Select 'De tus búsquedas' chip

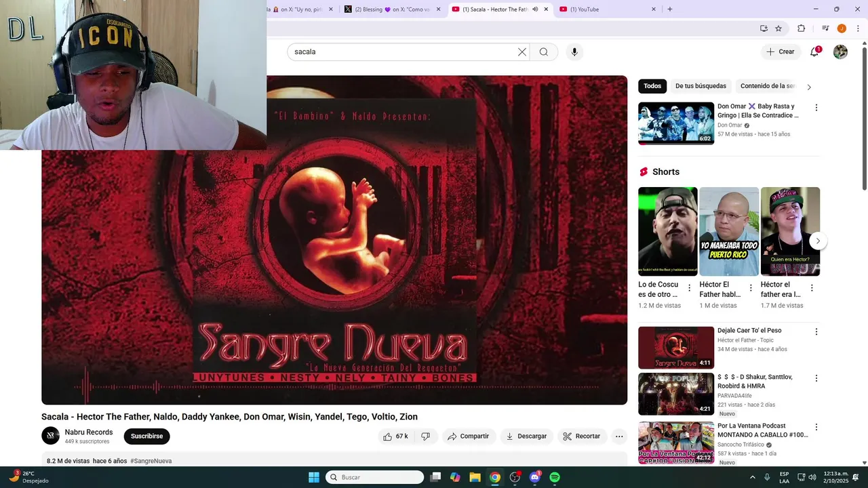[x=701, y=86]
